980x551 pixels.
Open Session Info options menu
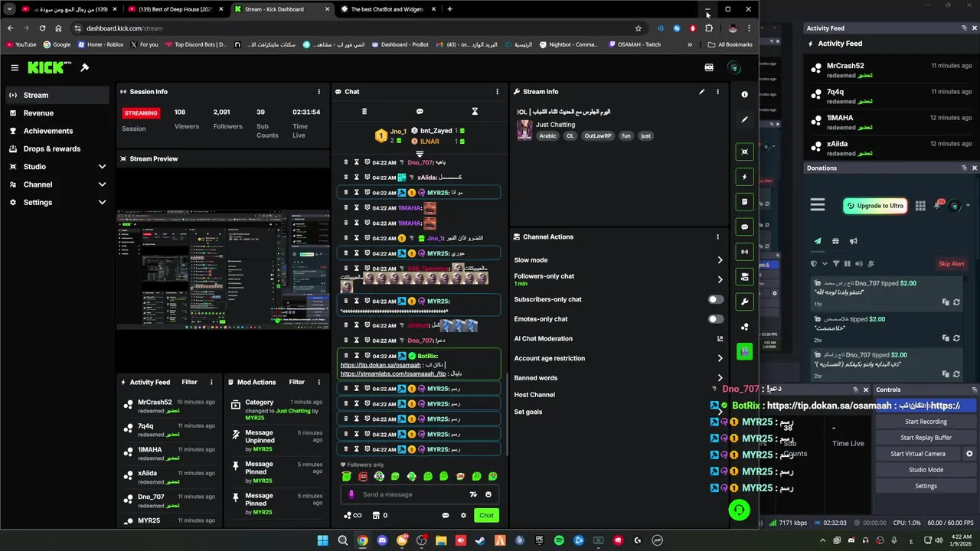319,92
